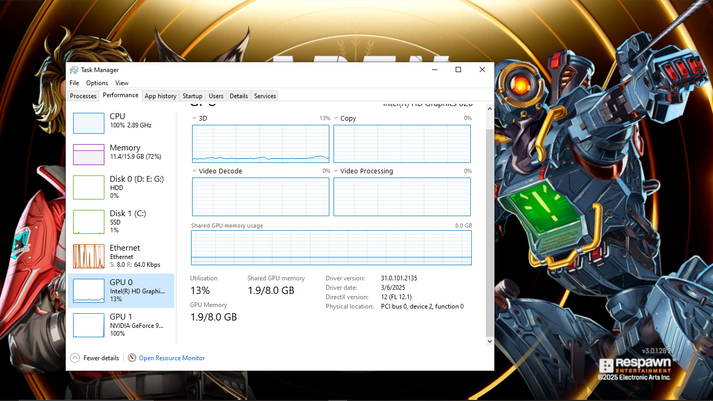The height and width of the screenshot is (401, 713).
Task: Click the scrollbar down arrow
Action: tap(489, 341)
